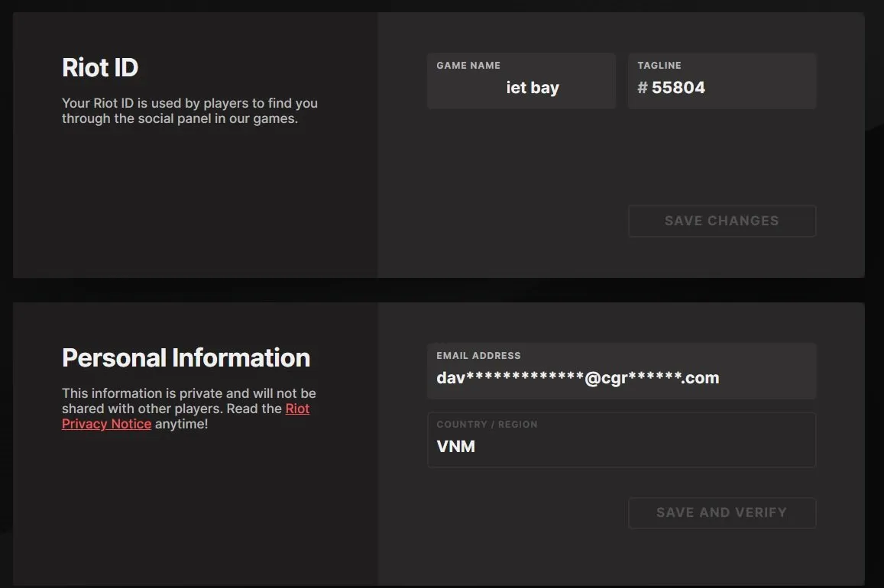The image size is (884, 588).
Task: Click the GAME NAME label
Action: 468,66
